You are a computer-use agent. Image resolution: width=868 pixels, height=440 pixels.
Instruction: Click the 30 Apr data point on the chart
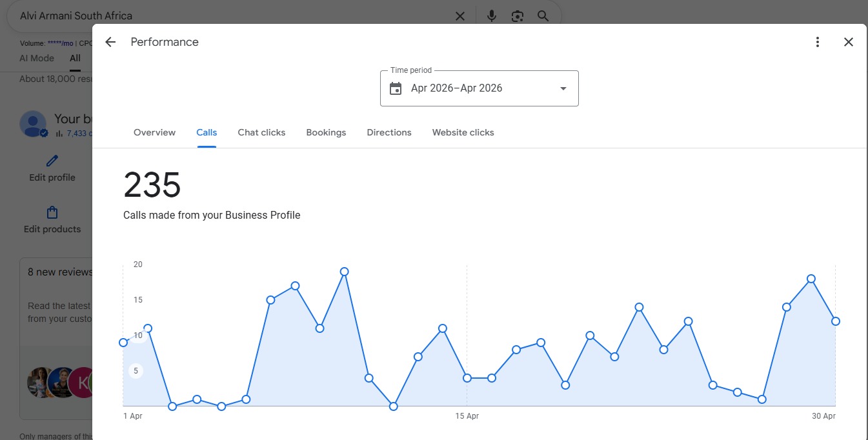tap(836, 321)
